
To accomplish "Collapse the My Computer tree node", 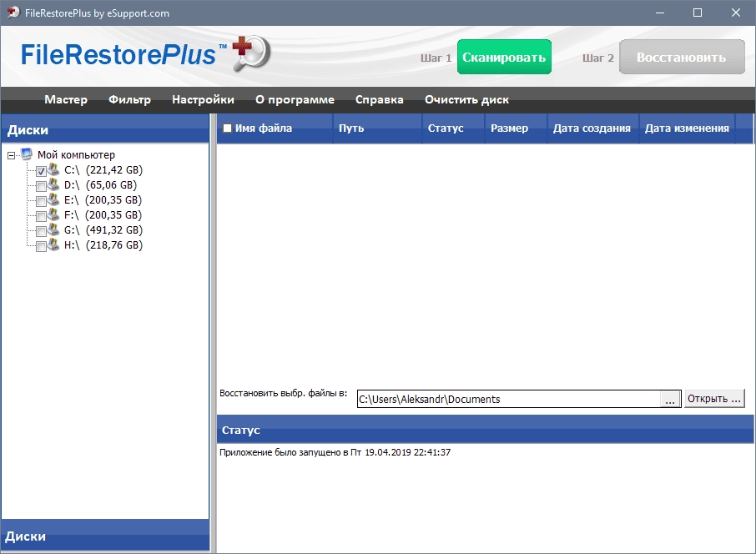I will 11,155.
